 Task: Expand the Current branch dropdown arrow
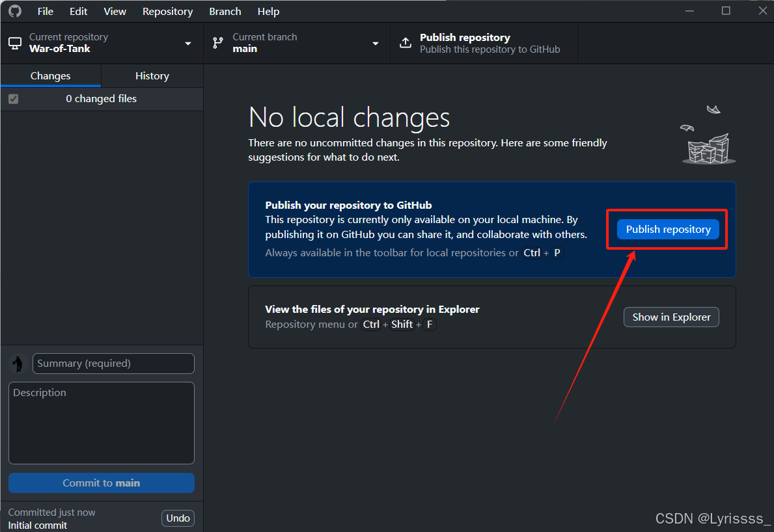pyautogui.click(x=375, y=44)
